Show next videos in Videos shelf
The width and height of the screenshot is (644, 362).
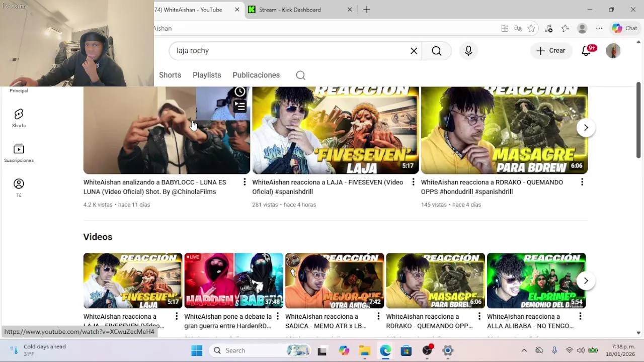coord(586,281)
